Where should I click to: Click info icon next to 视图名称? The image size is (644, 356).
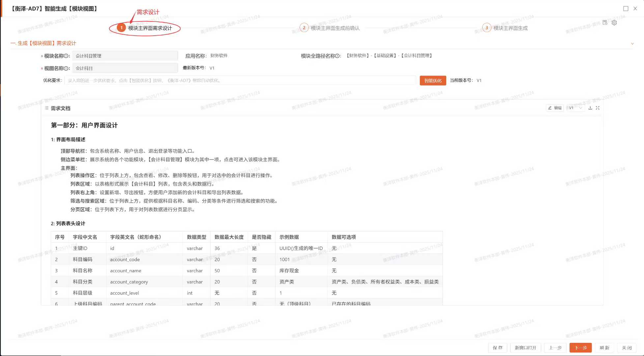[x=66, y=69]
